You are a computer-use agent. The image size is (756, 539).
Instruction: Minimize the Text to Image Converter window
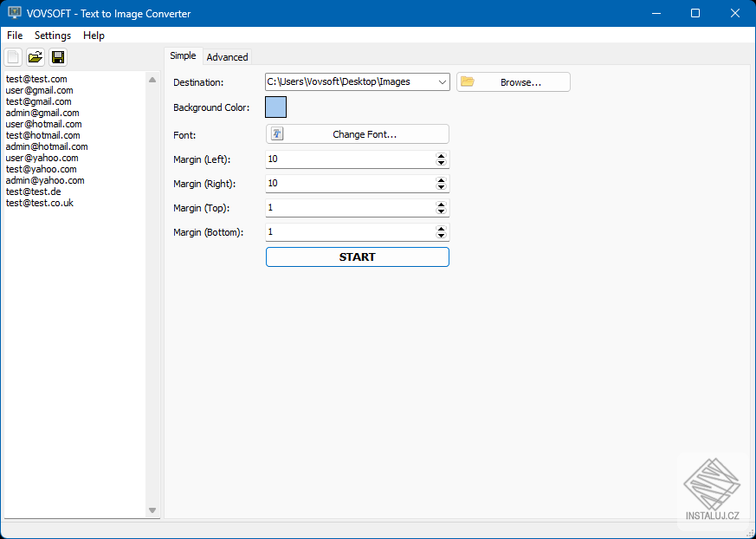click(656, 13)
